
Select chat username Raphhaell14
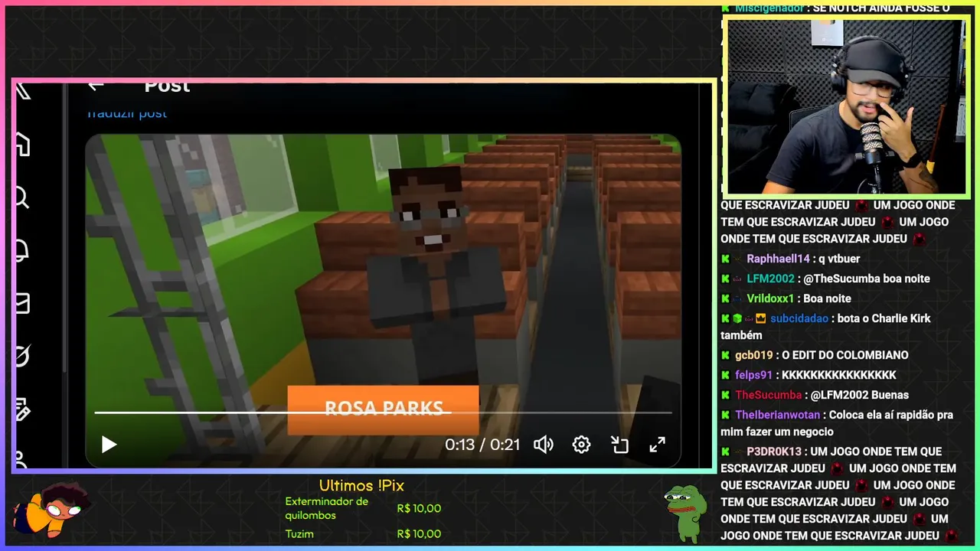click(x=778, y=259)
